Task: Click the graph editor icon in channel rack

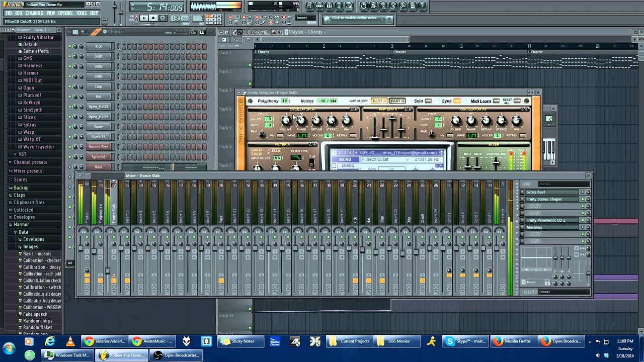Action: click(193, 32)
